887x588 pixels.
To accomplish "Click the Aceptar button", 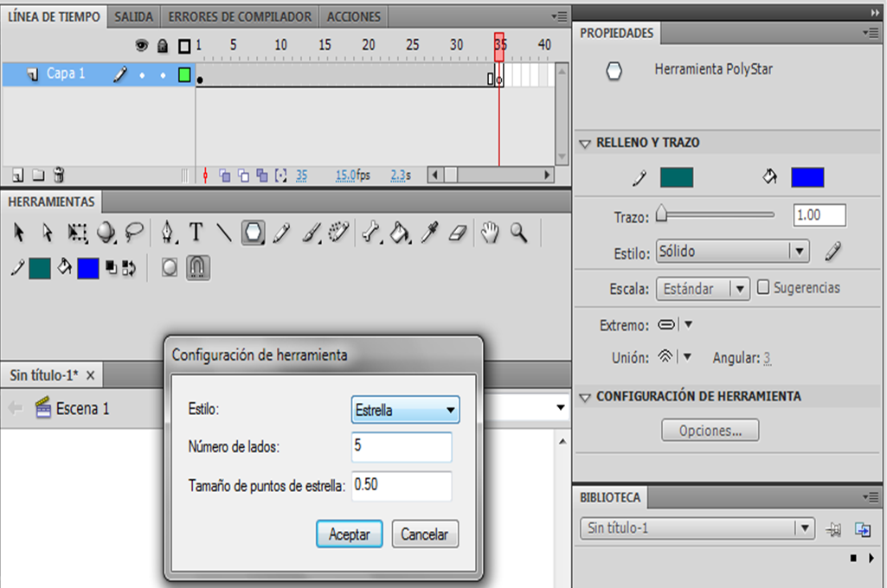I will (x=350, y=534).
